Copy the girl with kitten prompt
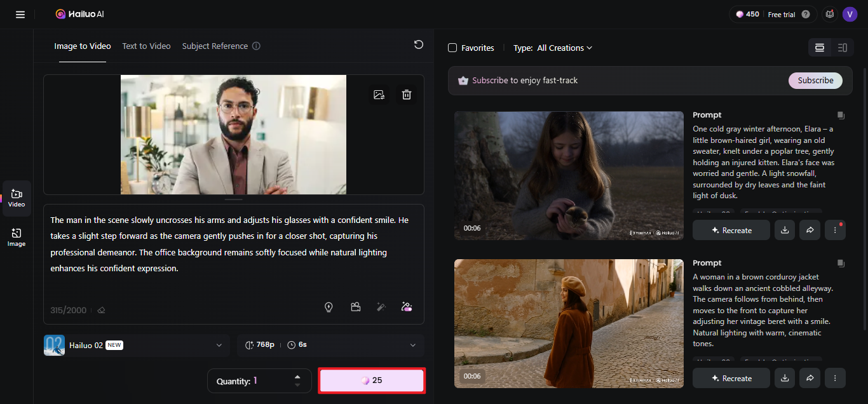 point(841,116)
